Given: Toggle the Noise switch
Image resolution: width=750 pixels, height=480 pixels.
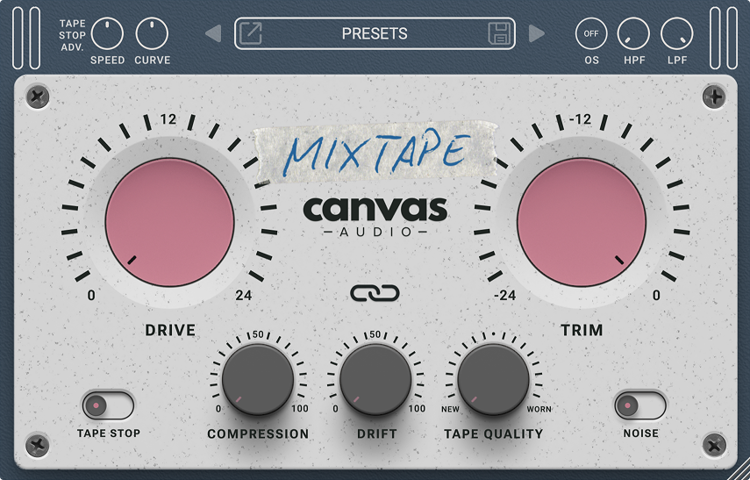Looking at the screenshot, I should 640,405.
